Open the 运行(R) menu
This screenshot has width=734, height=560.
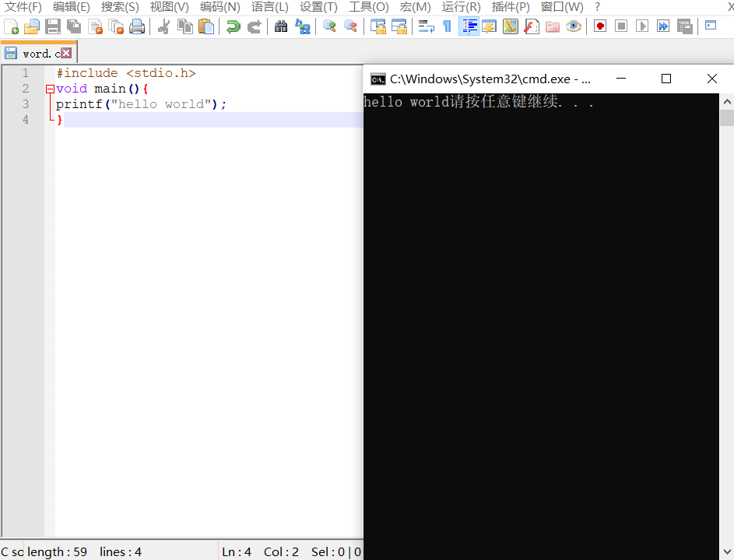coord(461,7)
